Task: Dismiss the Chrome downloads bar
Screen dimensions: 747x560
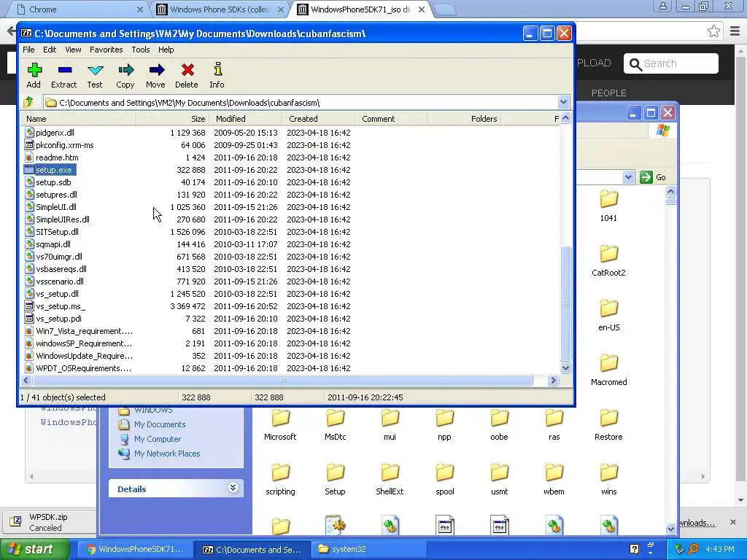Action: click(x=732, y=522)
